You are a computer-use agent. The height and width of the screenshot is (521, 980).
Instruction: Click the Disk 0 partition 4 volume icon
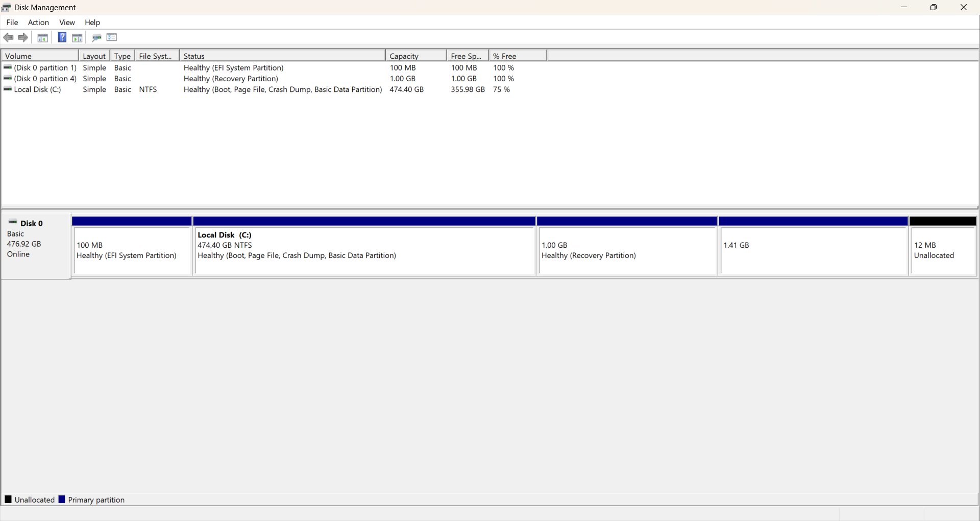click(x=8, y=78)
